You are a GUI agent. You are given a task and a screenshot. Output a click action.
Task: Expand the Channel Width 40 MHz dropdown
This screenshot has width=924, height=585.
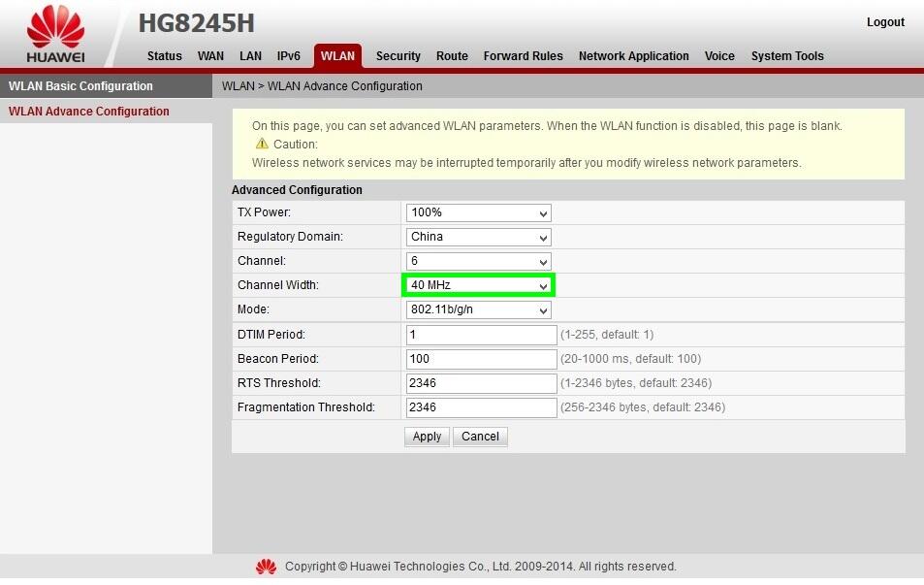point(478,285)
